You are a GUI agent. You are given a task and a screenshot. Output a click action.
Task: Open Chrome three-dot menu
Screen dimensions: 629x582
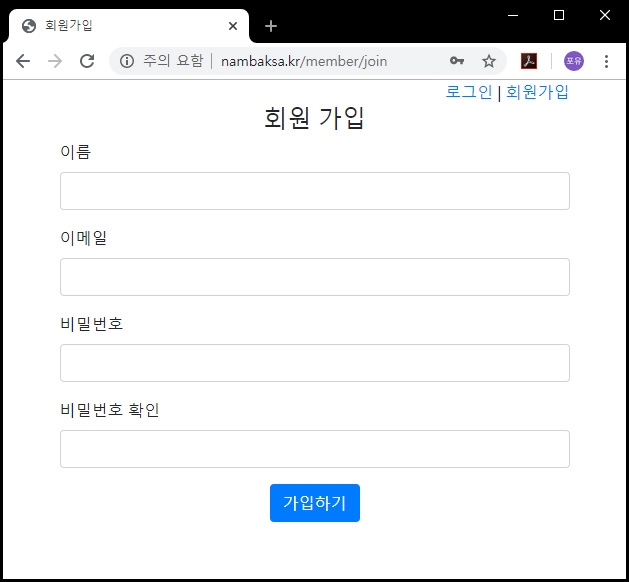click(x=606, y=61)
